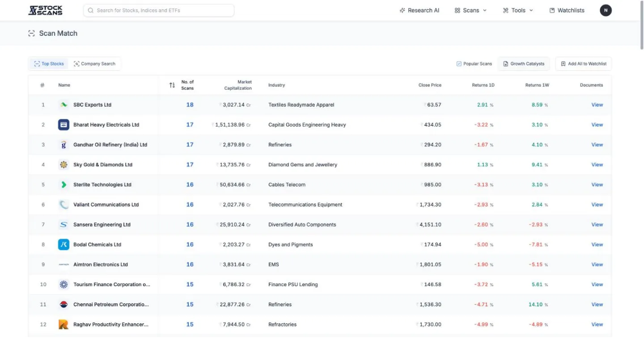
Task: Click the Raghav Productivity Enhancers logo
Action: tap(64, 324)
